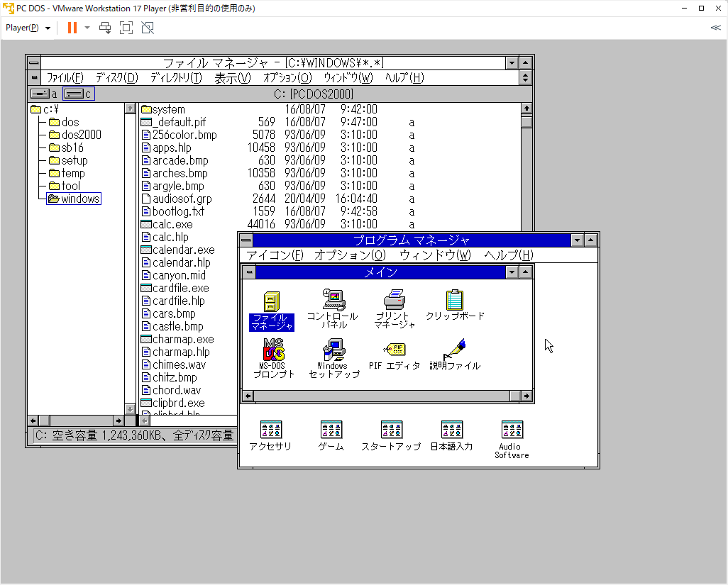Select the file _default.pif
Viewport: 728px width, 585px height.
coord(173,122)
